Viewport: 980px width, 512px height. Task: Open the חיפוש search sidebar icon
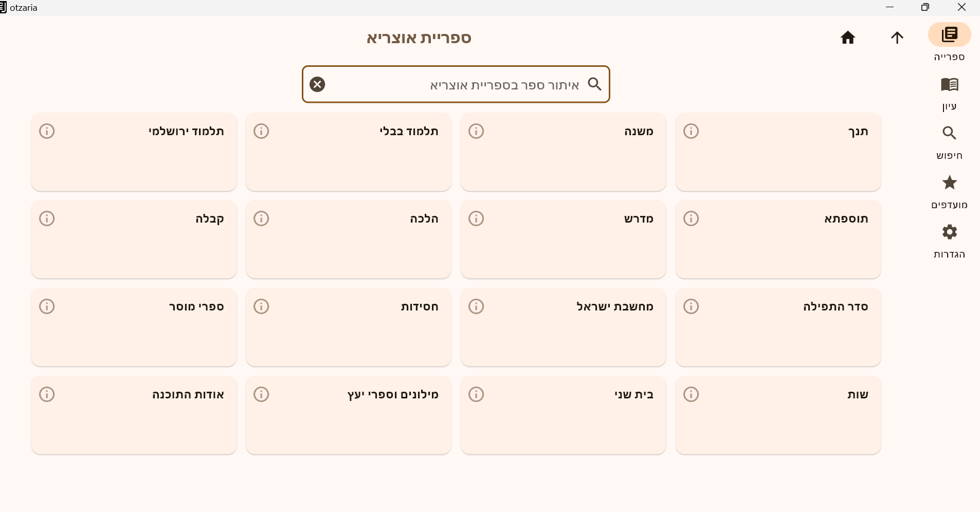[x=949, y=133]
